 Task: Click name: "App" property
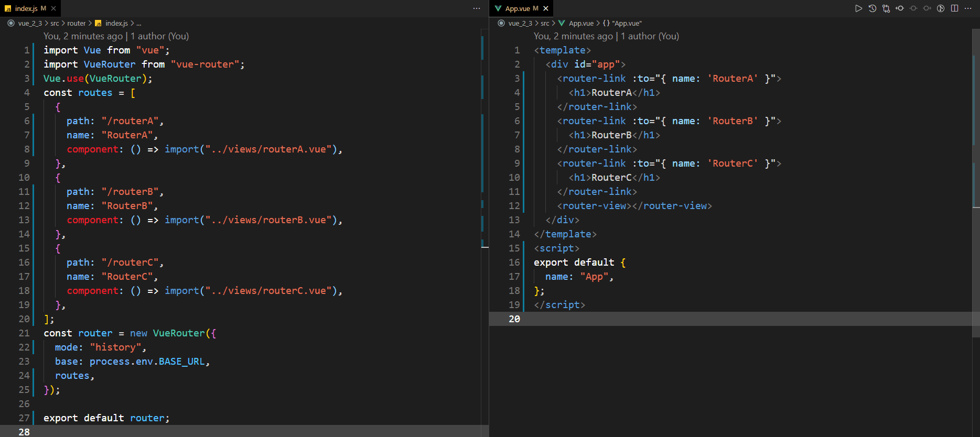(x=579, y=277)
